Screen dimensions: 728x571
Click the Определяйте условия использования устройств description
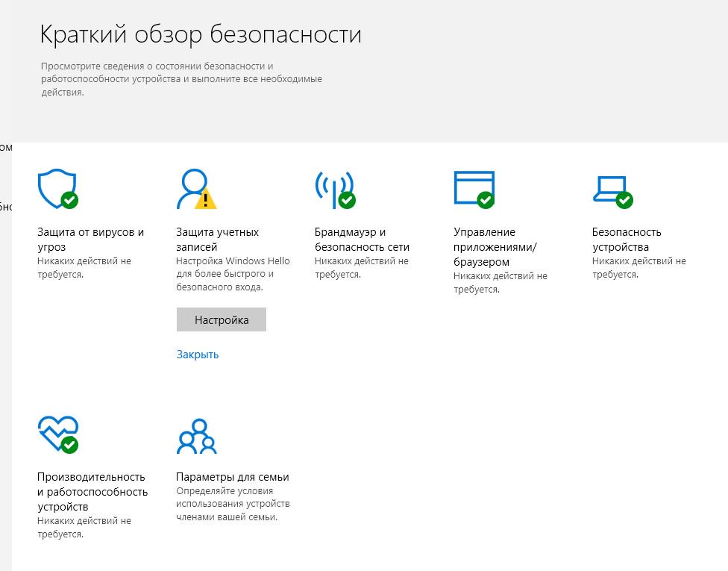(233, 504)
